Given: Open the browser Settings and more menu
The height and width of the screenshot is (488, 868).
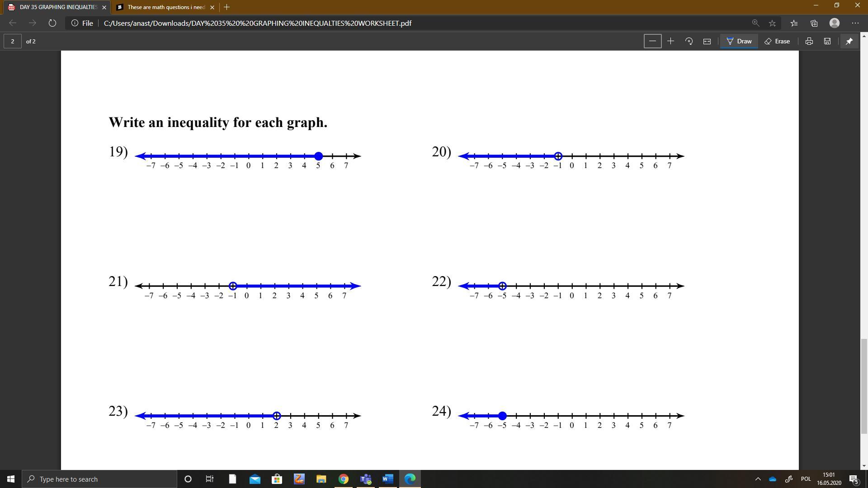Looking at the screenshot, I should pos(855,23).
